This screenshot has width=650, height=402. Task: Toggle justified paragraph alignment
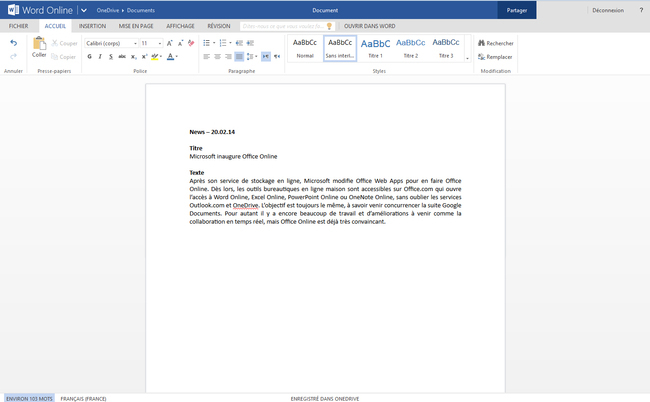point(239,56)
